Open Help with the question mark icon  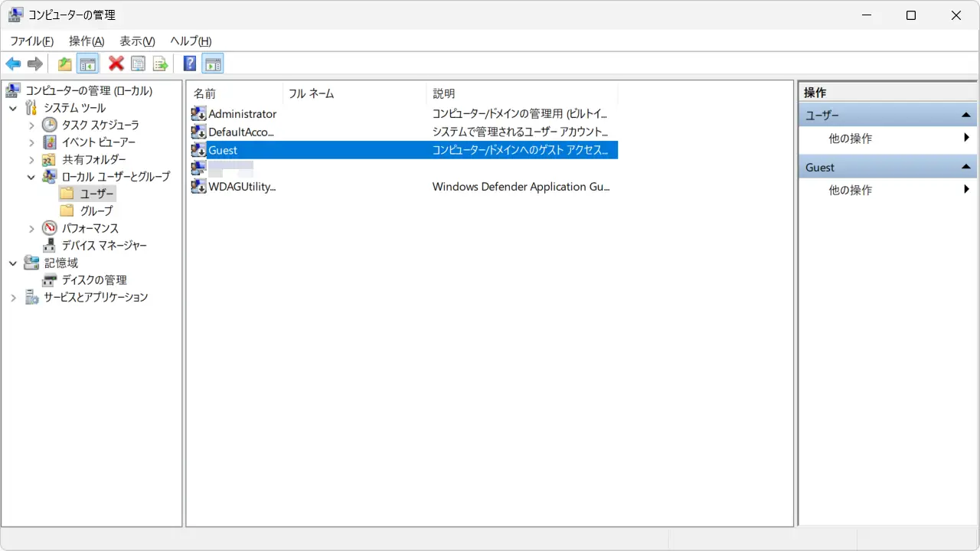point(190,64)
